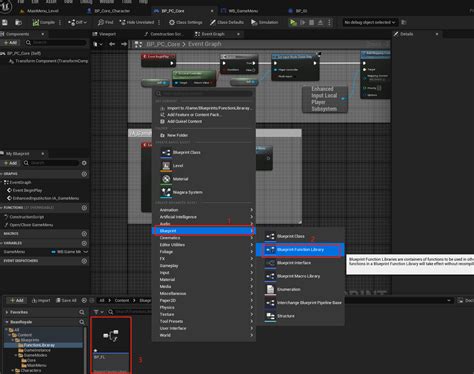
Task: Click the Structure option in Blueprint submenu
Action: (286, 316)
